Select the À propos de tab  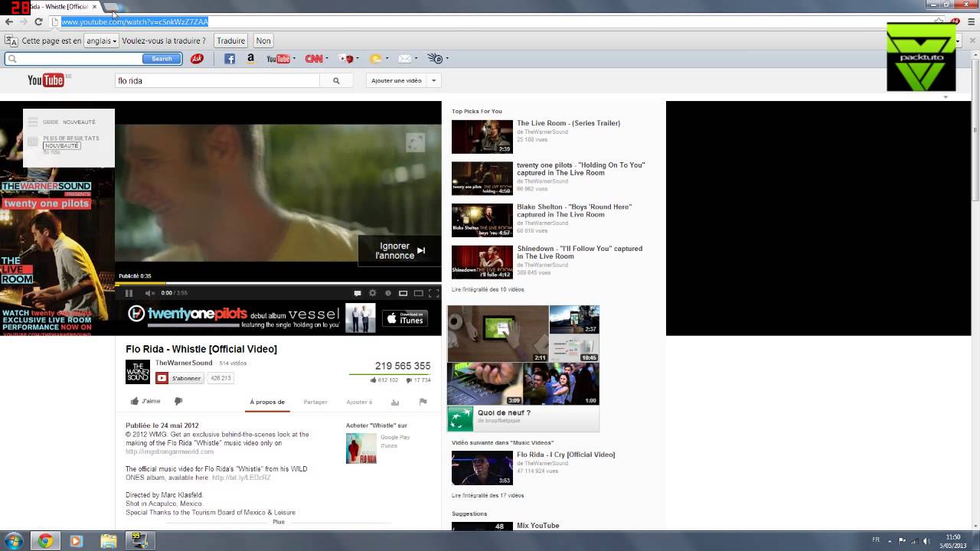pos(267,402)
